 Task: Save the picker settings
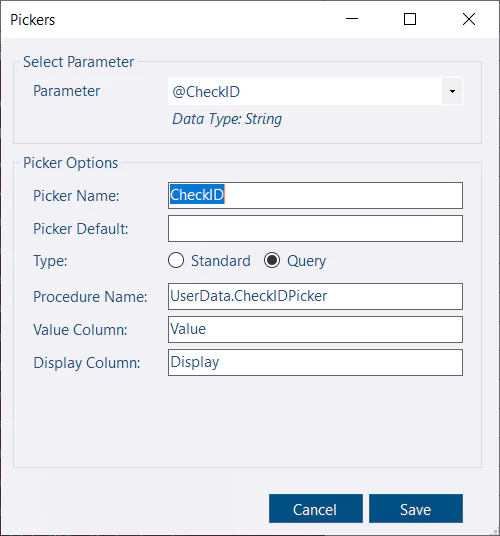pos(416,508)
